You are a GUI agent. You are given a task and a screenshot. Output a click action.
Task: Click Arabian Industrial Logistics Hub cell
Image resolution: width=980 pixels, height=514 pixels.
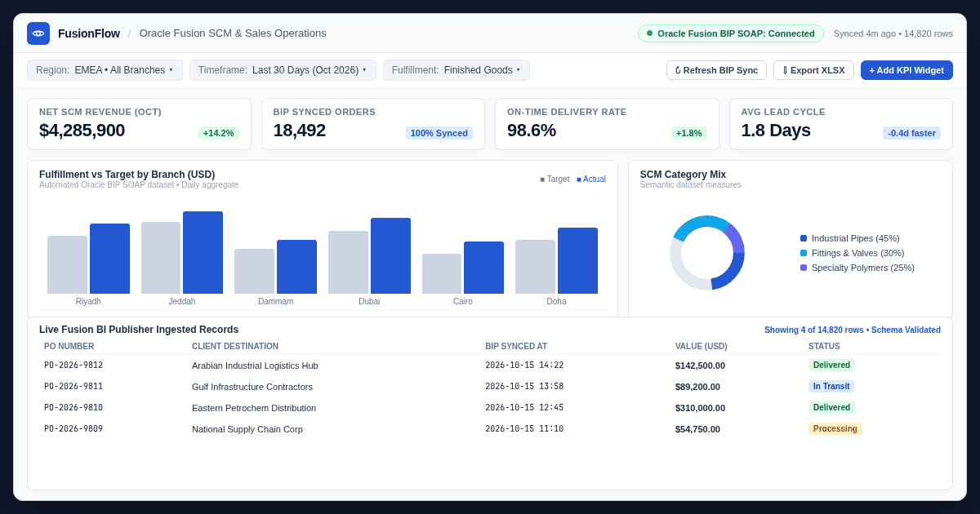point(255,366)
